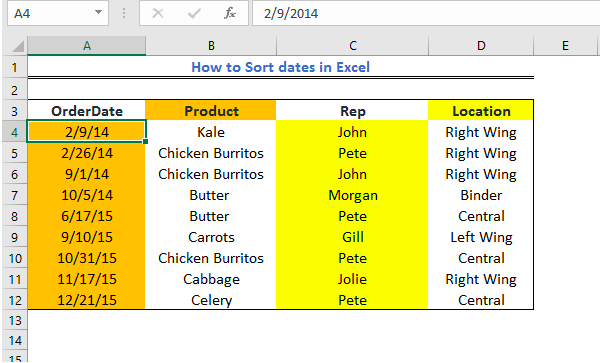Select row 12 header
The height and width of the screenshot is (363, 601).
click(x=15, y=300)
